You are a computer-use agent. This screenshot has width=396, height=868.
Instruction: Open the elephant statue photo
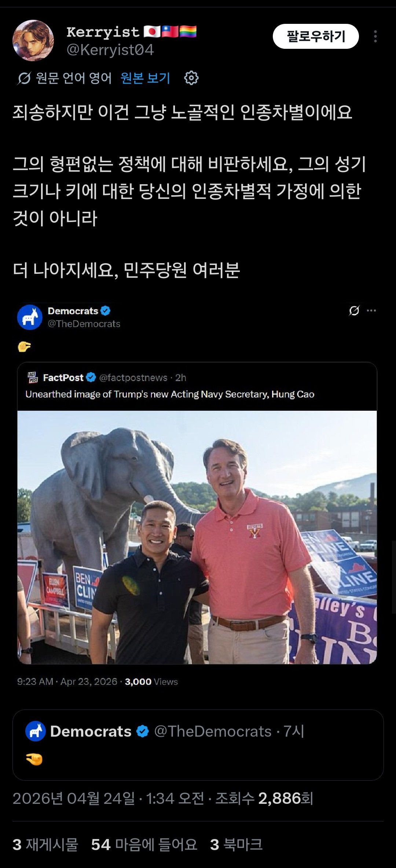[197, 537]
